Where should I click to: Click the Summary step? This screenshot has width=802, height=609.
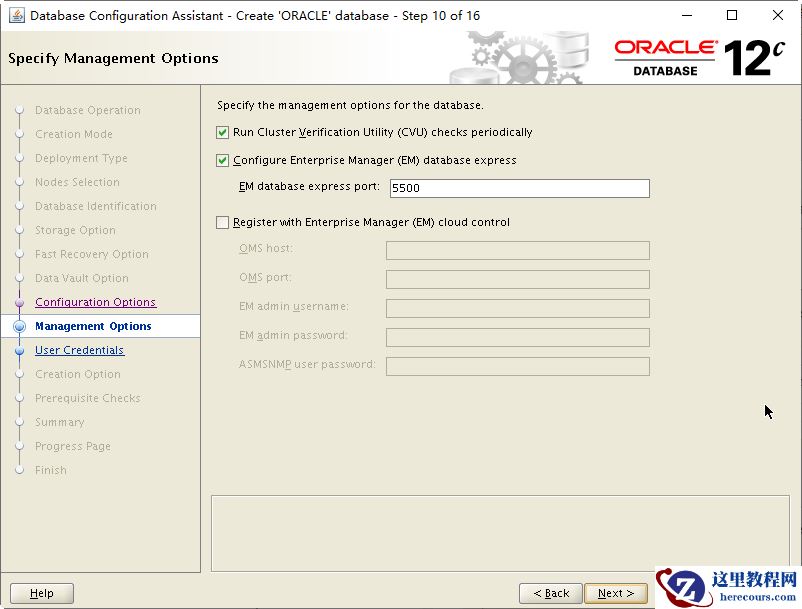coord(60,422)
